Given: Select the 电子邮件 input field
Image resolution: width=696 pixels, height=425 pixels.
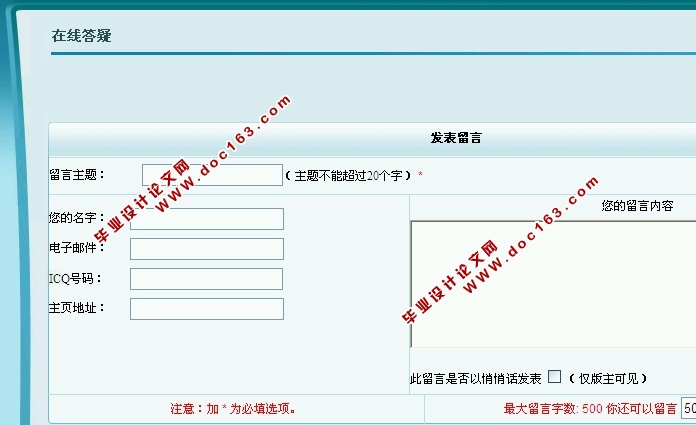Looking at the screenshot, I should click(x=207, y=249).
